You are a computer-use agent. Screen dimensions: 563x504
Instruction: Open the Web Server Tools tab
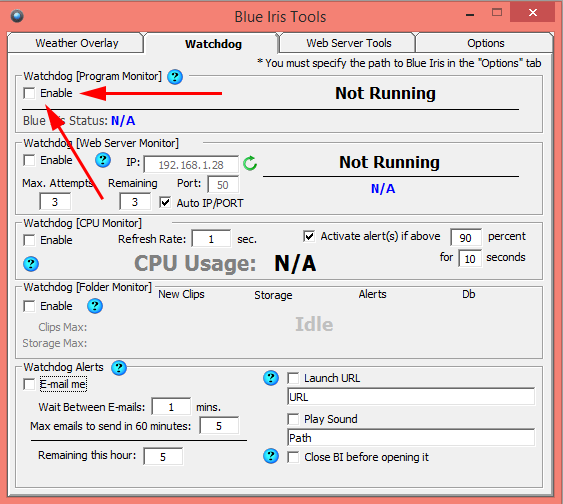(348, 43)
